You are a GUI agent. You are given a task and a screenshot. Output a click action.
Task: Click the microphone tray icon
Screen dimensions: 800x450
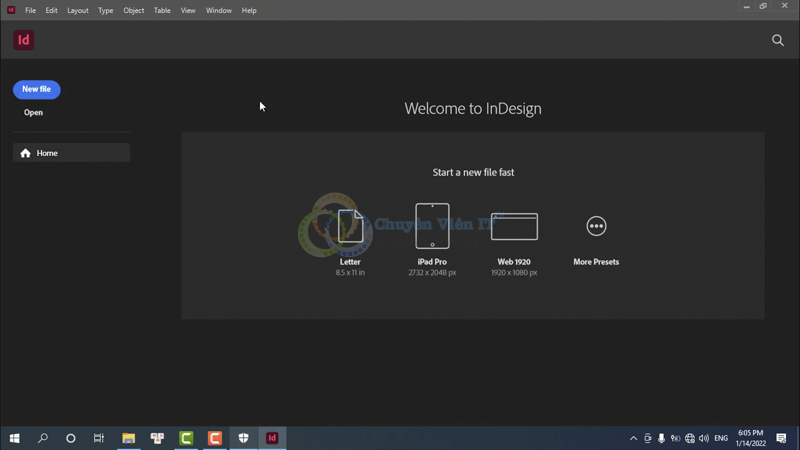click(661, 438)
